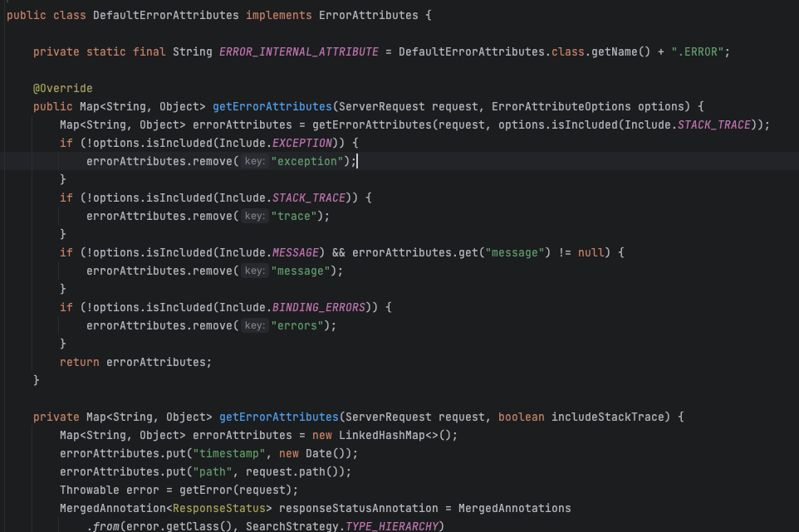Click the Throwable type name
799x532 pixels.
tap(90, 491)
